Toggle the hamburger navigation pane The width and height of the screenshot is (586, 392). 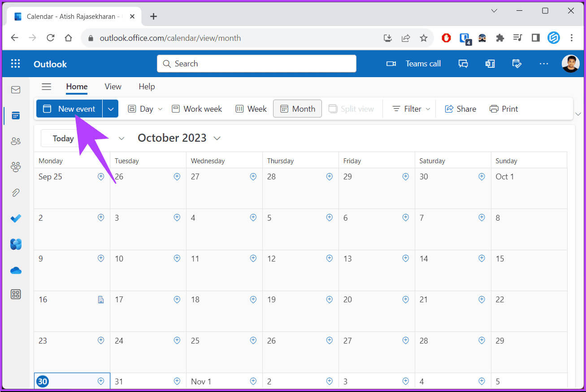(46, 87)
